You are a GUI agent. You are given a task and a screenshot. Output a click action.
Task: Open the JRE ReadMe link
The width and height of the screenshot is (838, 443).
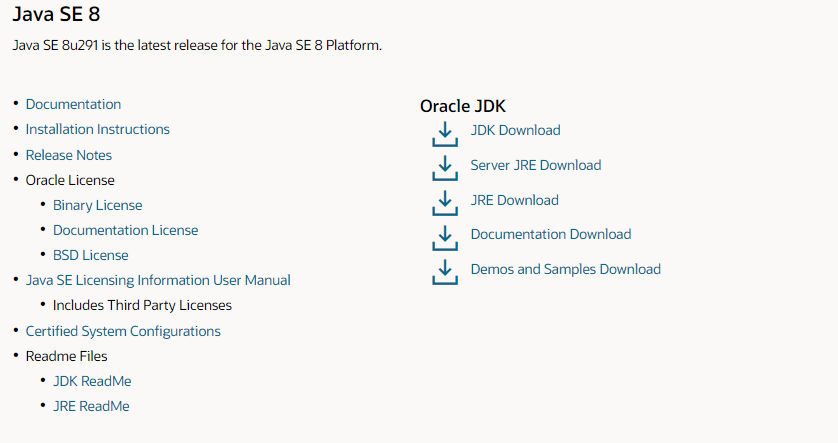(x=91, y=406)
